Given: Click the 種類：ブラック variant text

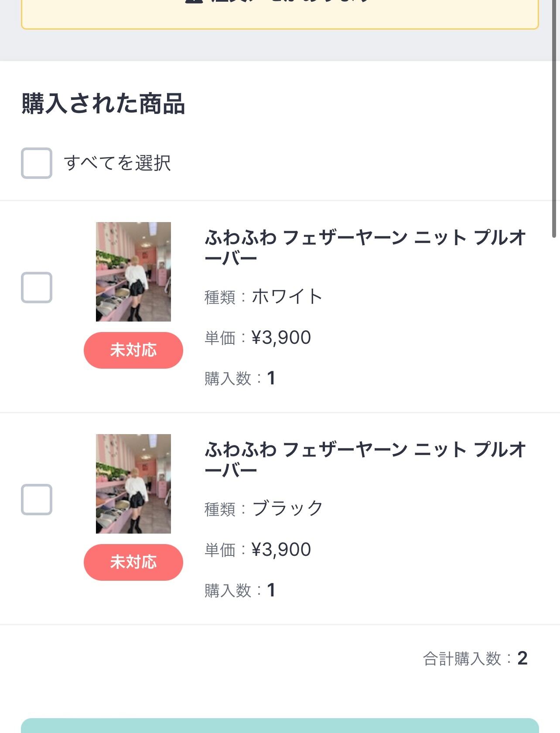Looking at the screenshot, I should pos(263,509).
